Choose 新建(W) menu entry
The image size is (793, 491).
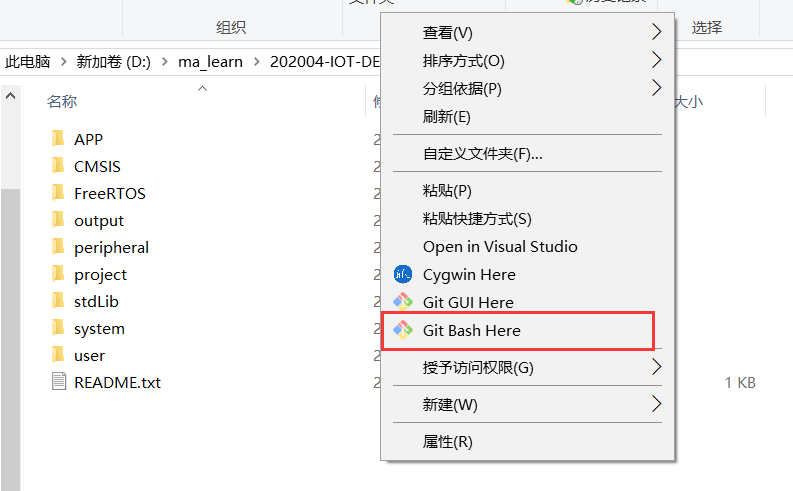[527, 405]
